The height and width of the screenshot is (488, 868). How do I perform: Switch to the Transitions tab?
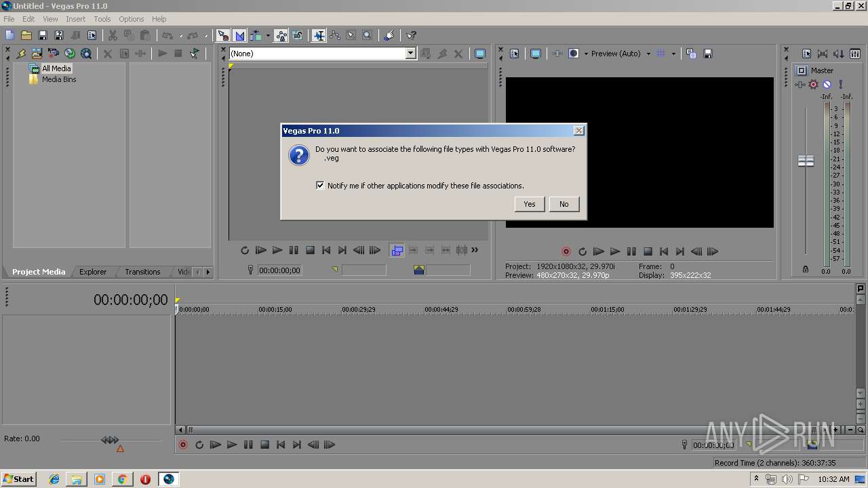point(142,272)
